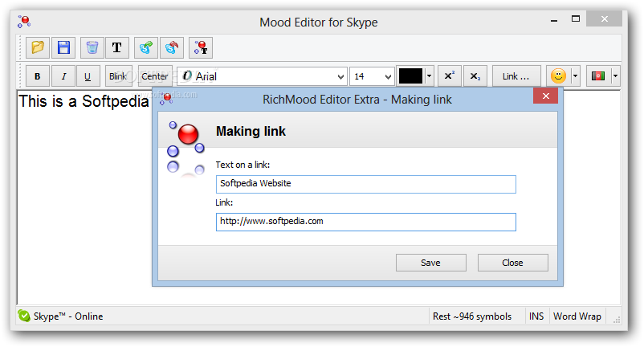This screenshot has width=644, height=347.
Task: Expand the flag dropdown arrow
Action: click(615, 76)
